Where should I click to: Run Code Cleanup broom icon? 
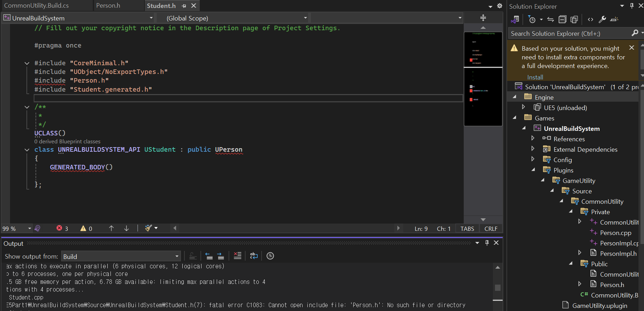click(148, 228)
